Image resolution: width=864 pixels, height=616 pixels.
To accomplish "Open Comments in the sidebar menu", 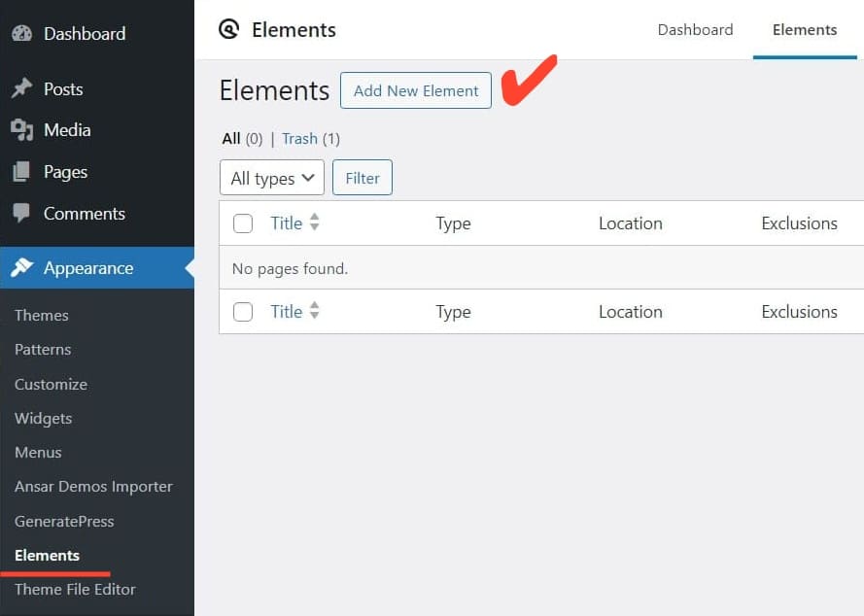I will click(x=85, y=214).
